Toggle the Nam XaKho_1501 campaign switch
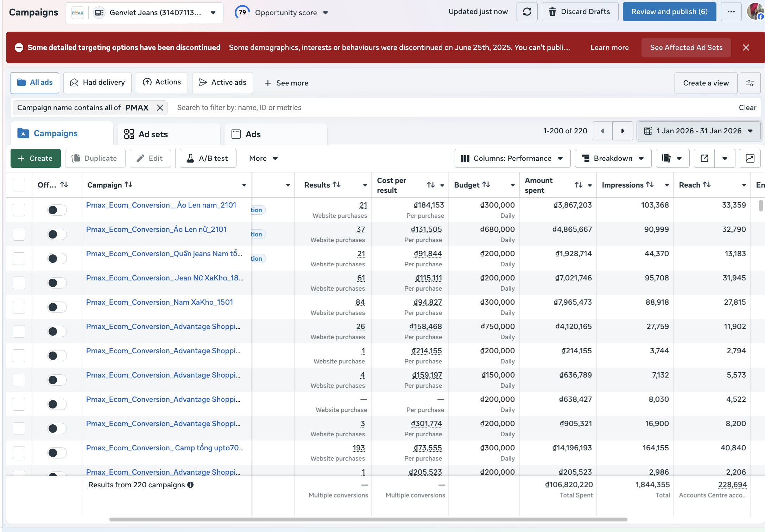Viewport: 765px width, 532px height. pos(57,307)
